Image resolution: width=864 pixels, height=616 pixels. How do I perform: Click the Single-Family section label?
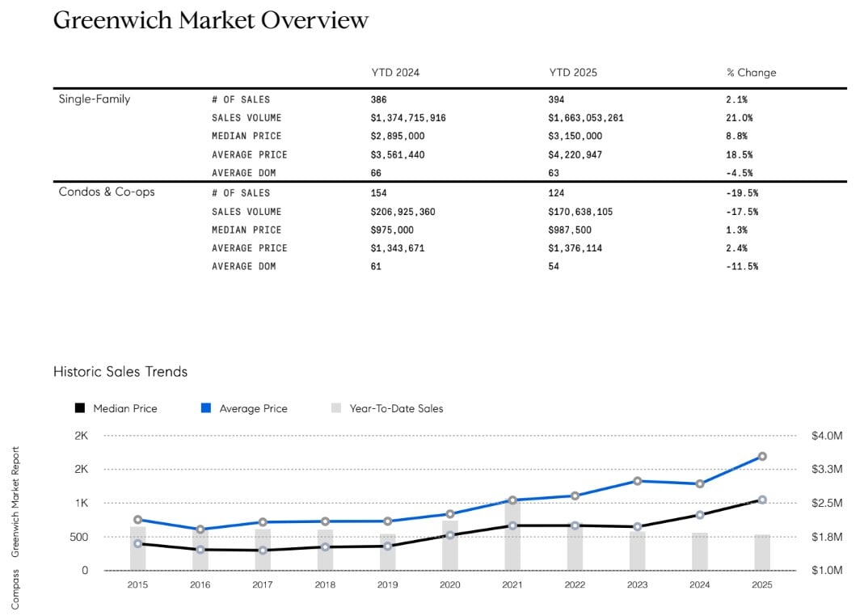(95, 99)
